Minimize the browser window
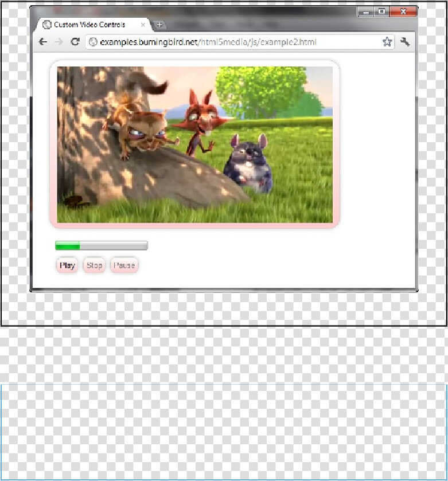 pos(366,12)
